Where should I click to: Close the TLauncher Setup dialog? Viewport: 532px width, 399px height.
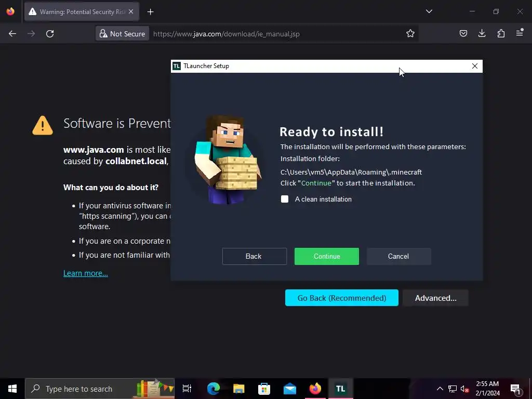475,66
